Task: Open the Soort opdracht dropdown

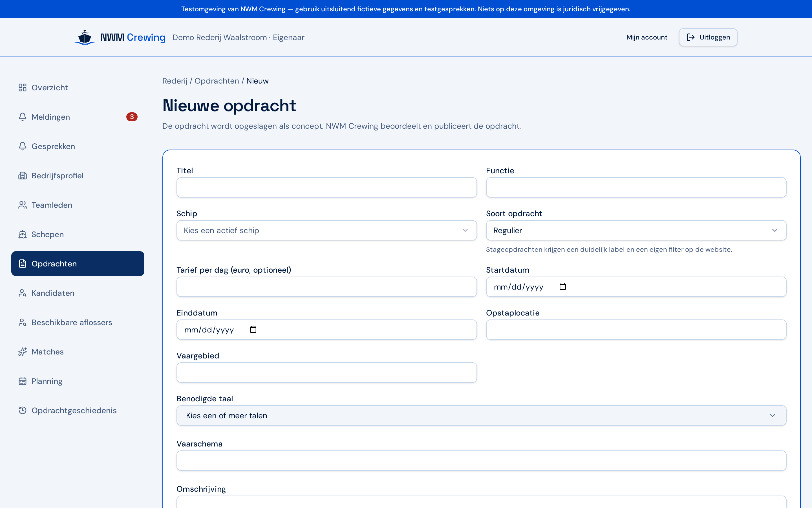Action: click(x=636, y=231)
